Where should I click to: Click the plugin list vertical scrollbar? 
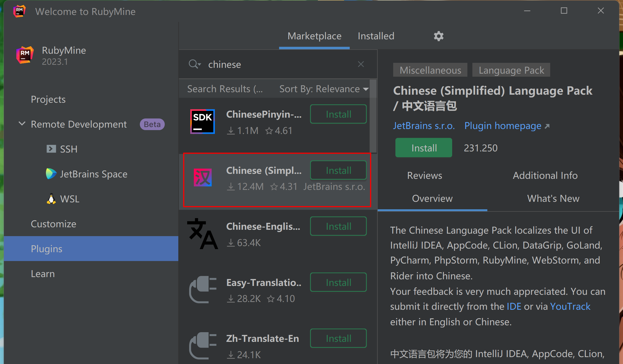[x=373, y=116]
